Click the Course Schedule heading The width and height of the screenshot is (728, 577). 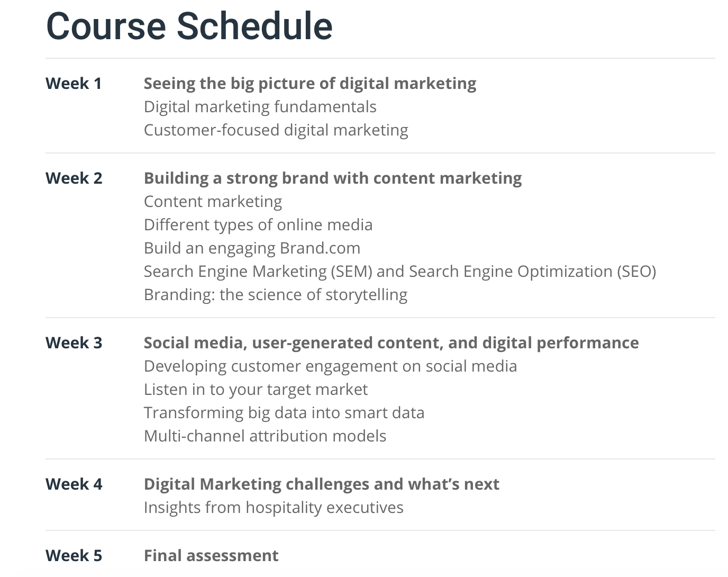click(189, 26)
